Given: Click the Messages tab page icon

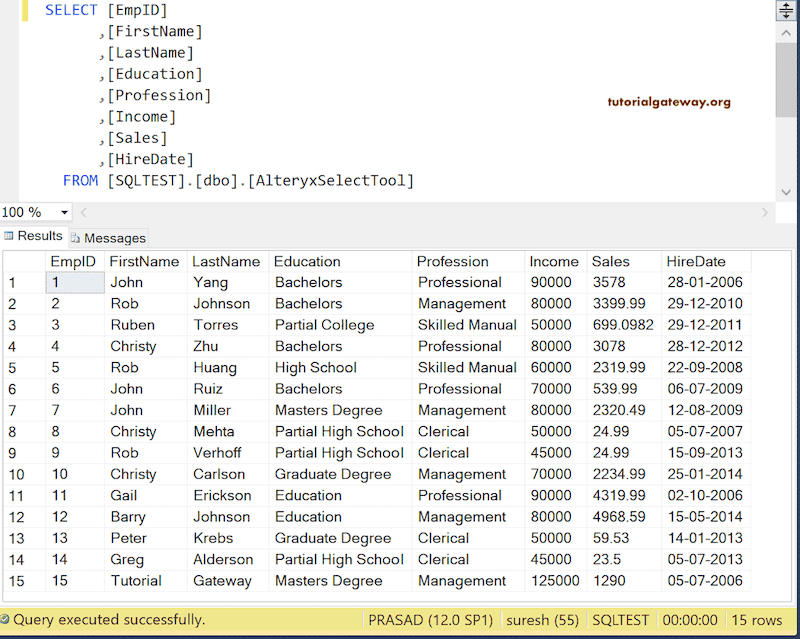Looking at the screenshot, I should (x=76, y=238).
